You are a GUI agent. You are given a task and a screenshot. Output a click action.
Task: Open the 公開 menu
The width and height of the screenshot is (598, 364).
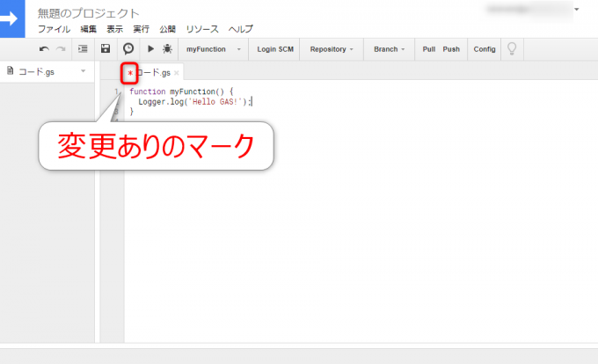pyautogui.click(x=167, y=29)
